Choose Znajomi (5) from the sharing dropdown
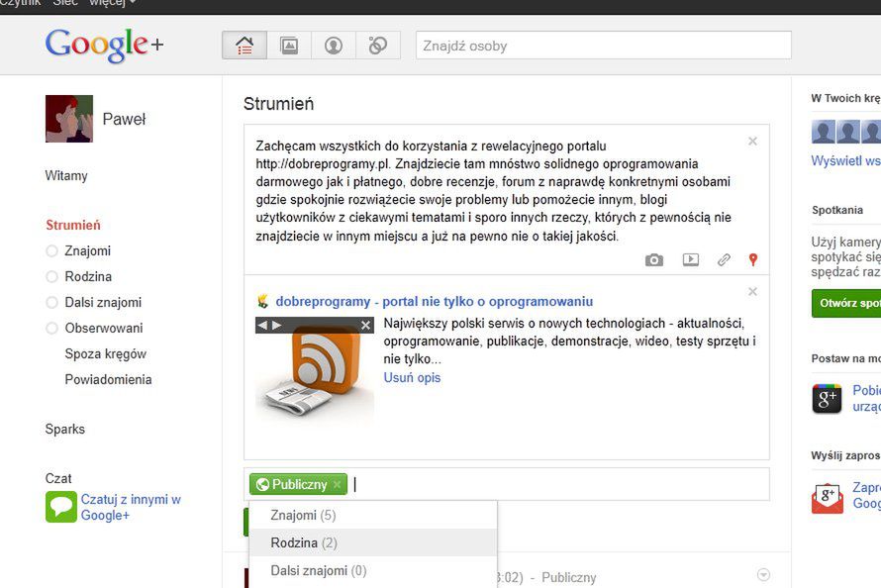This screenshot has height=588, width=881. click(373, 515)
